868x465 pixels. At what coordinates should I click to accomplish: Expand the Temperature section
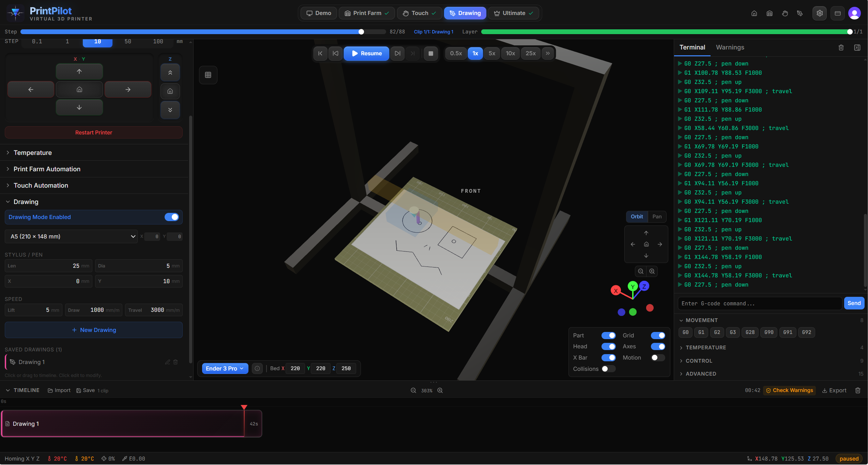pyautogui.click(x=32, y=152)
